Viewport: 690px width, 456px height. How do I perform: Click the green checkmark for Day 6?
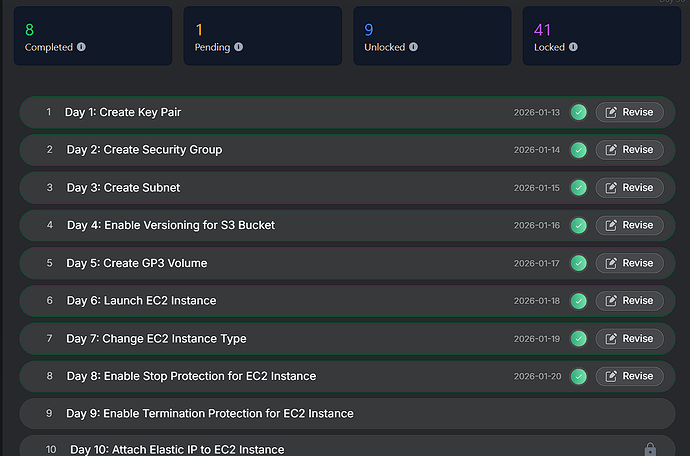(x=579, y=301)
